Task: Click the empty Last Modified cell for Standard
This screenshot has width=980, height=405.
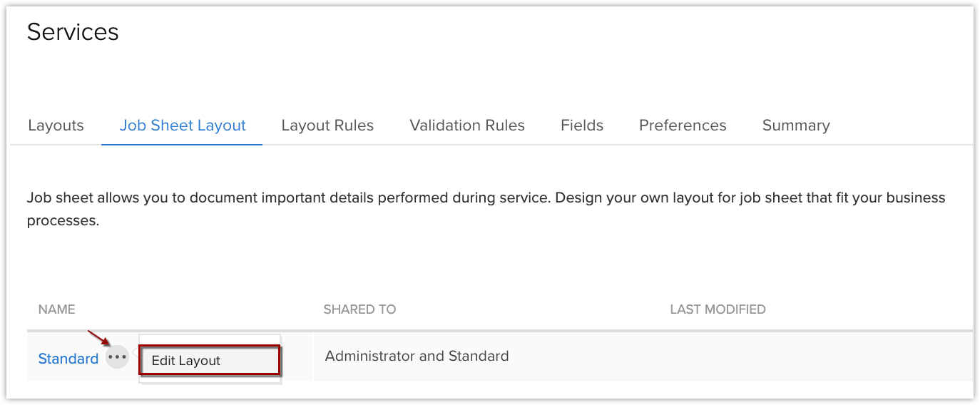Action: [x=785, y=356]
